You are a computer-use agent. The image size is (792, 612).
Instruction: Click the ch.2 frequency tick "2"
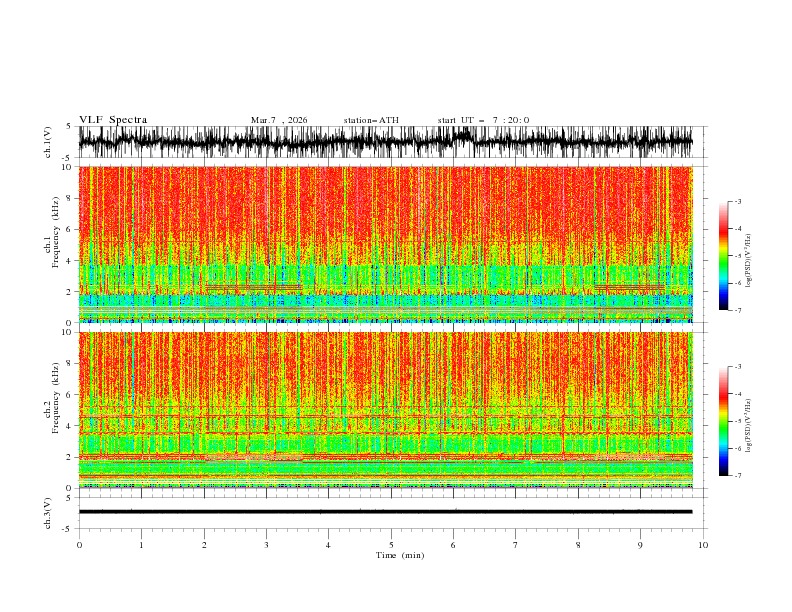[70, 457]
